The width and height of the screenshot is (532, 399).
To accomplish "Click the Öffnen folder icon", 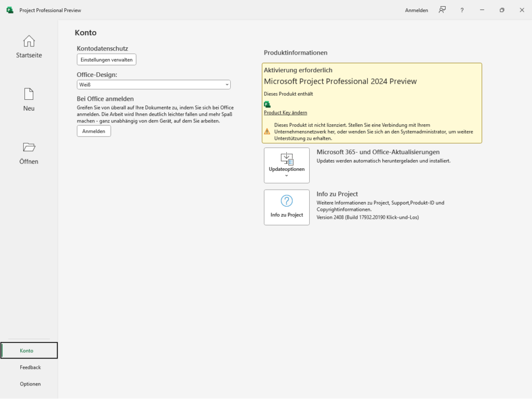I will tap(29, 147).
